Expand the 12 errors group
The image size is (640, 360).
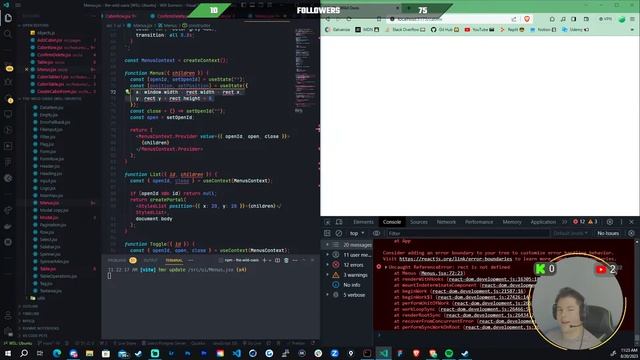[x=348, y=265]
